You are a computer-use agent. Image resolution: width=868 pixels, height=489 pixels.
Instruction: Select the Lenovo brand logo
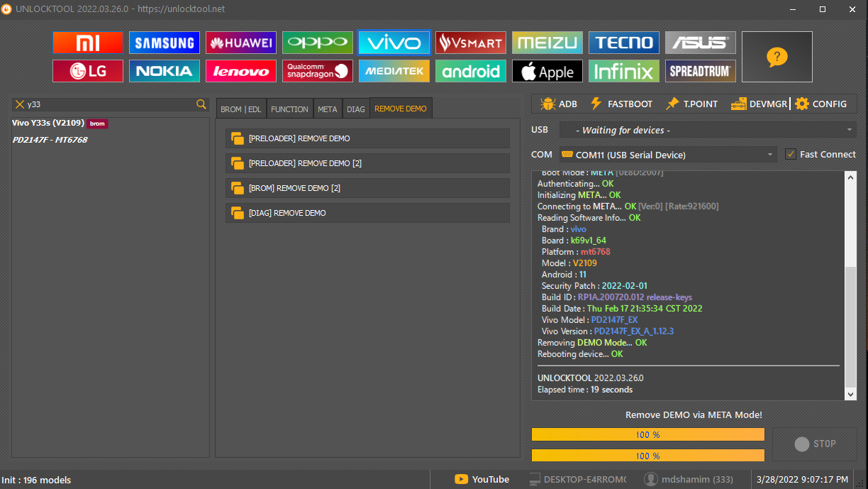click(x=241, y=71)
